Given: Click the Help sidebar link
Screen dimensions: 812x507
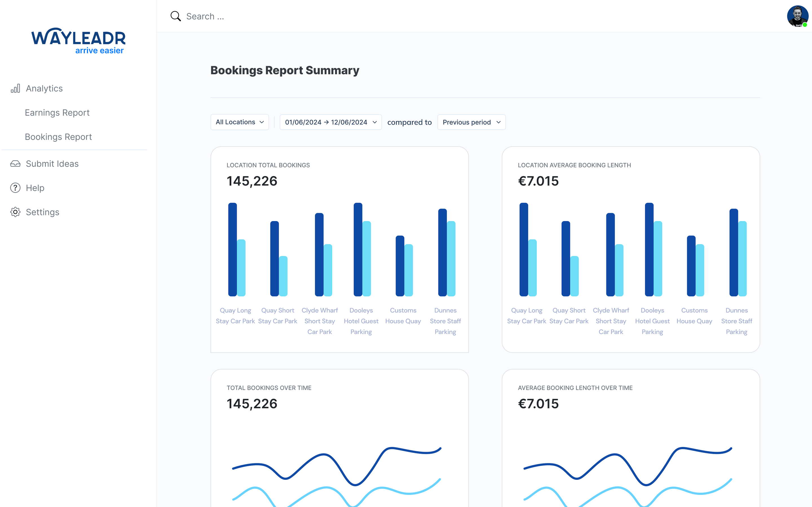Looking at the screenshot, I should click(35, 188).
